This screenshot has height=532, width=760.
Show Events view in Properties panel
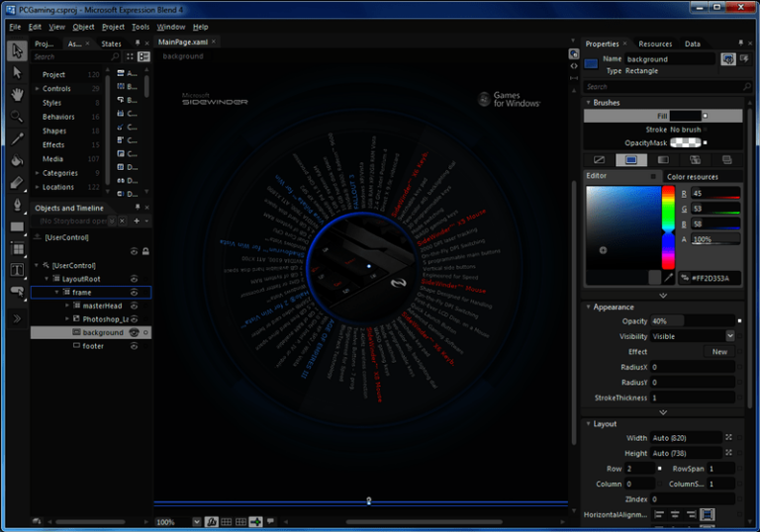pyautogui.click(x=744, y=59)
